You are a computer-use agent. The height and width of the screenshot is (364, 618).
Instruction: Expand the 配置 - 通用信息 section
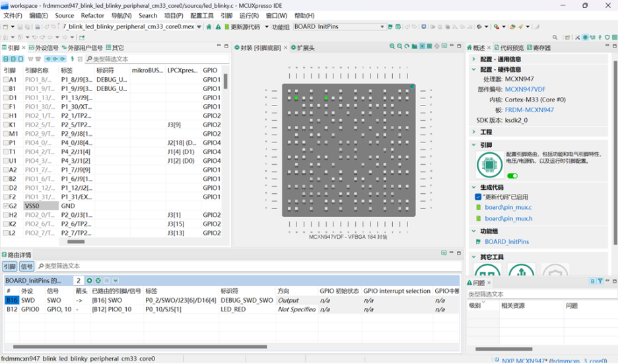474,59
